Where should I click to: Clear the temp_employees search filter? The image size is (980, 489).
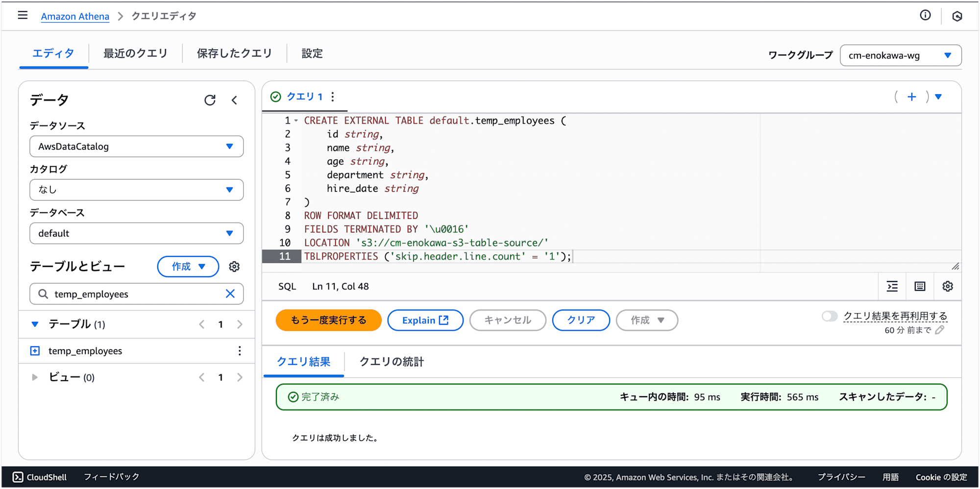(x=230, y=294)
